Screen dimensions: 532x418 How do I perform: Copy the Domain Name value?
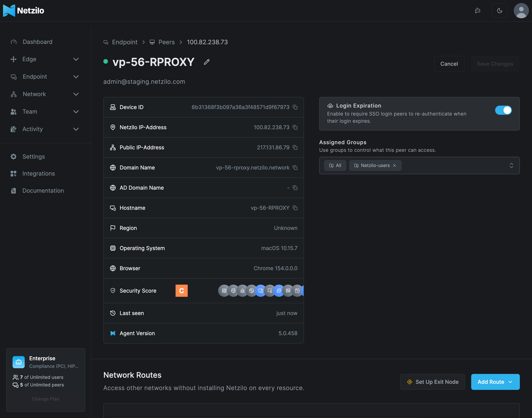tap(295, 168)
